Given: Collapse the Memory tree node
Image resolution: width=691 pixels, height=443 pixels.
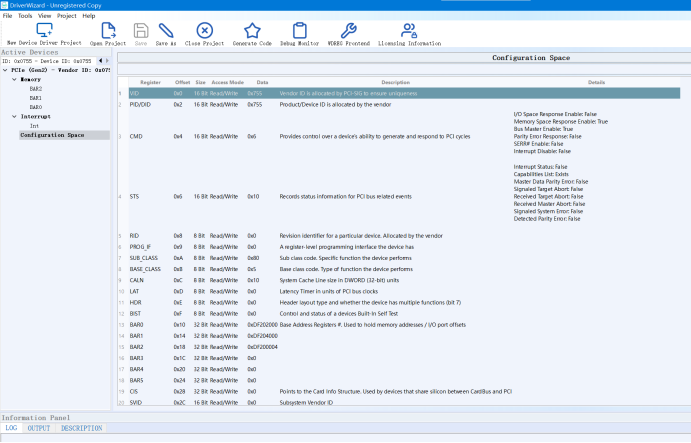Looking at the screenshot, I should click(x=13, y=79).
